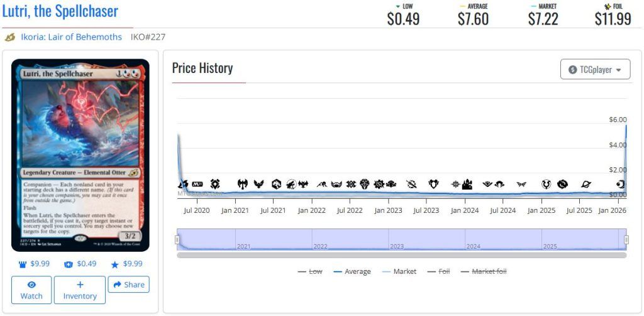Click the M21 set marker on chart

click(x=197, y=184)
